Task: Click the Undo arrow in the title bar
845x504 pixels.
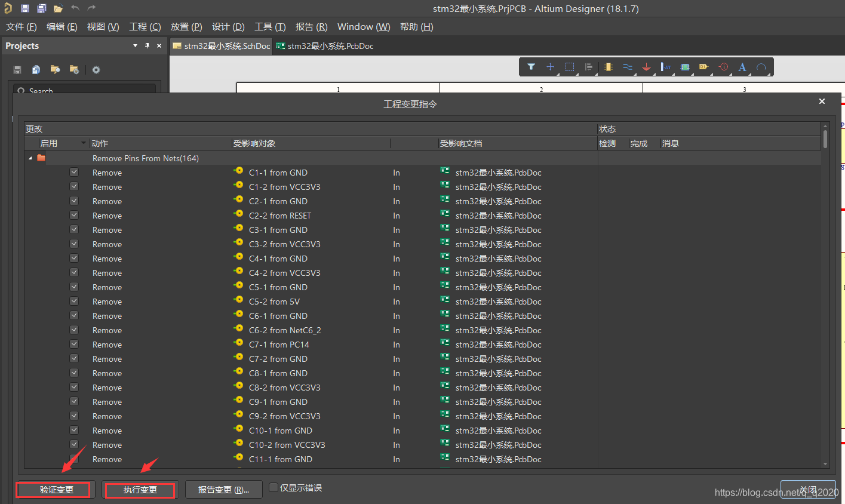Action: click(x=75, y=8)
